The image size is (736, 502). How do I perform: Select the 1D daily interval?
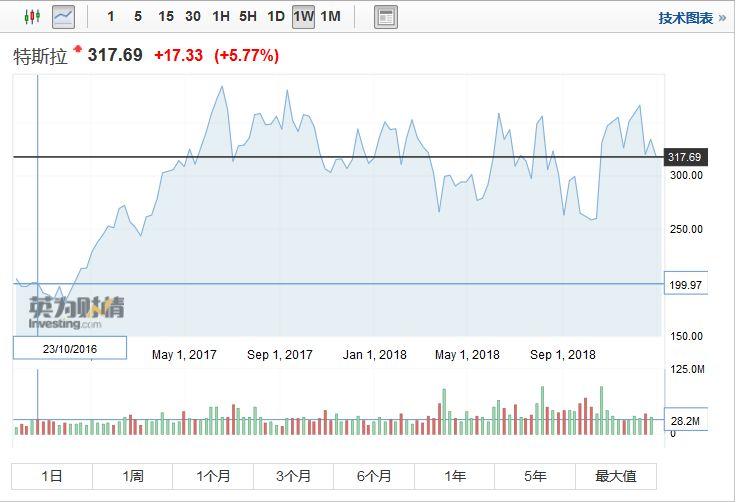click(275, 17)
